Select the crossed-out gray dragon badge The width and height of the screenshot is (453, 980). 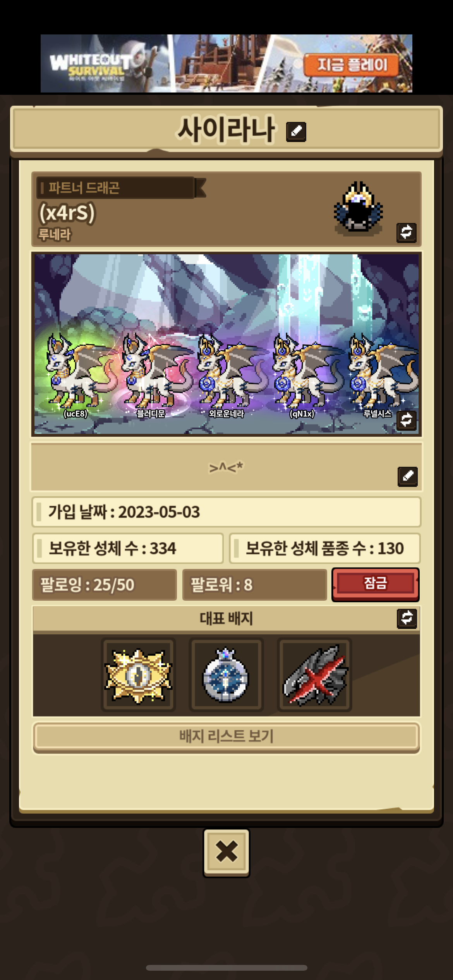click(314, 675)
